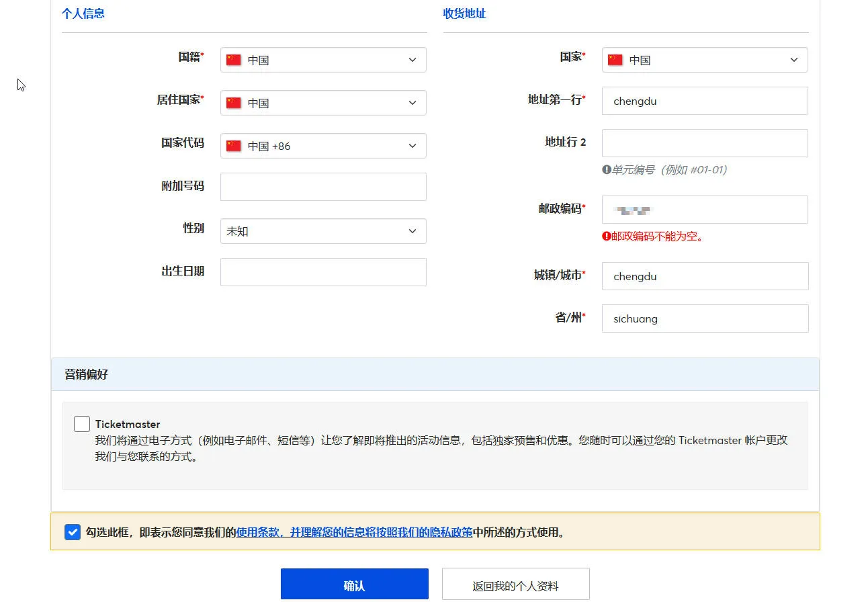The height and width of the screenshot is (602, 868).
Task: Click the 省/州 field containing sichuang
Action: tap(705, 318)
